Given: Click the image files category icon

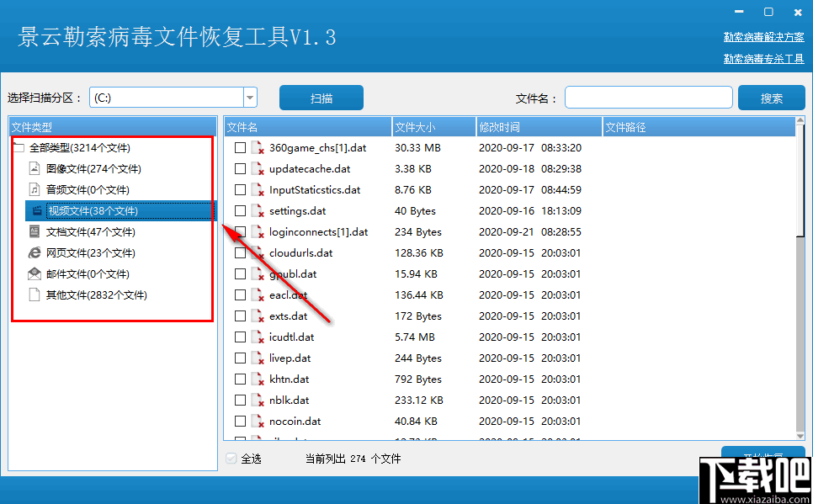Looking at the screenshot, I should pos(35,168).
